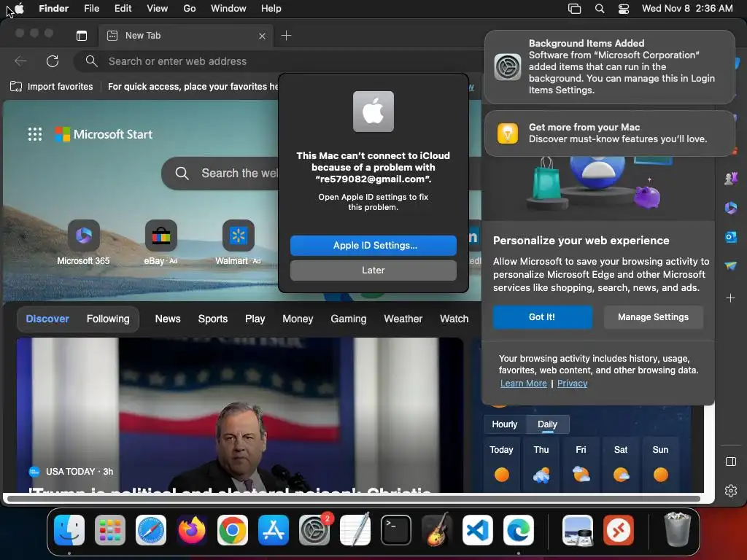Open the Help menu
Image resolution: width=747 pixels, height=560 pixels.
271,9
